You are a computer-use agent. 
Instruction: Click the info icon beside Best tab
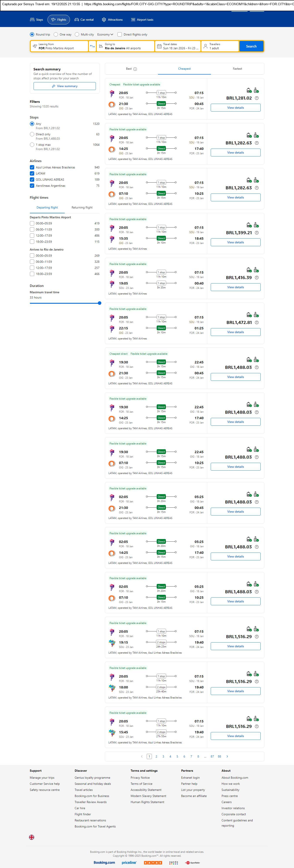pyautogui.click(x=135, y=69)
